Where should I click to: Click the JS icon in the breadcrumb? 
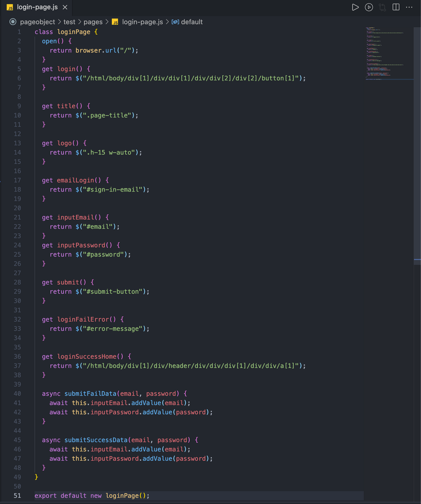pyautogui.click(x=115, y=22)
